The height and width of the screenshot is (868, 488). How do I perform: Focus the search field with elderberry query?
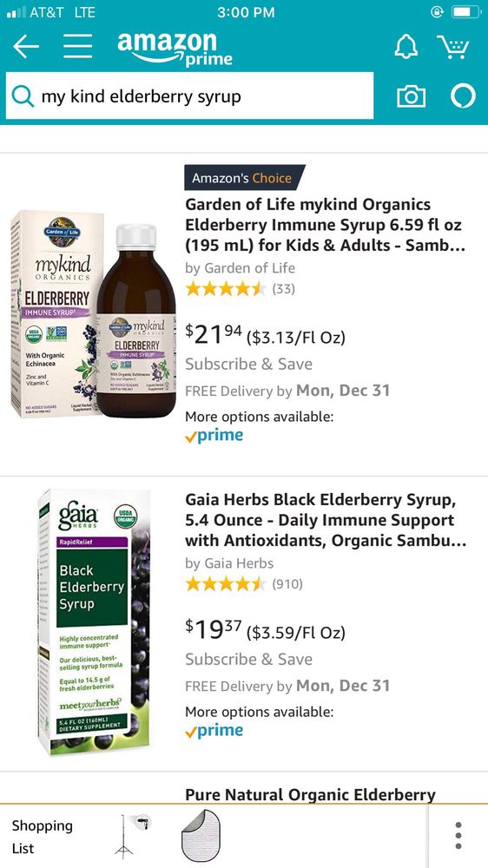coord(189,95)
